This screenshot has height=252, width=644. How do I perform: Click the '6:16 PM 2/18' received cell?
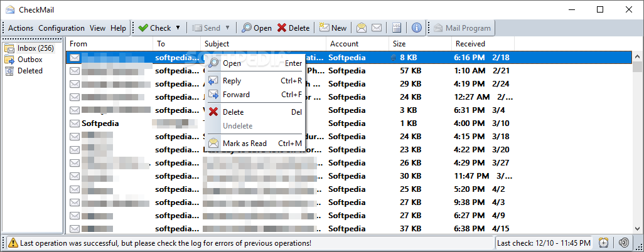pos(482,58)
